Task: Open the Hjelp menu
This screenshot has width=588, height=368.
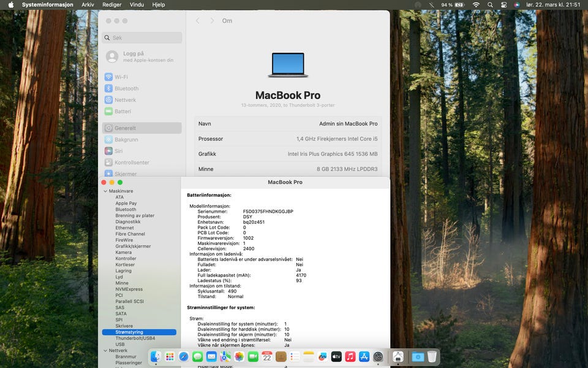Action: coord(159,5)
